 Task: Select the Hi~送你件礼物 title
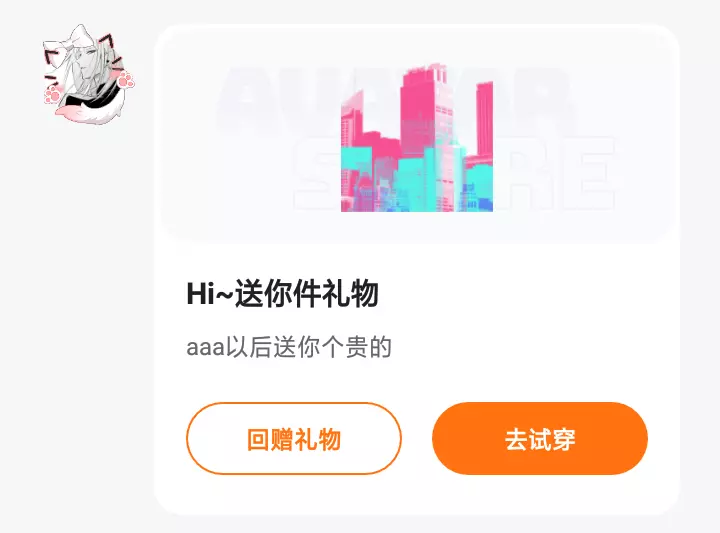point(282,293)
